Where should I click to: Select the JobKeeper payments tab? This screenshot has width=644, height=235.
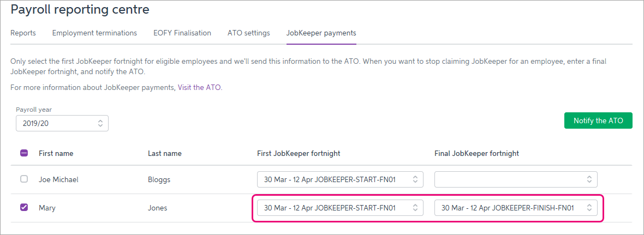point(321,33)
